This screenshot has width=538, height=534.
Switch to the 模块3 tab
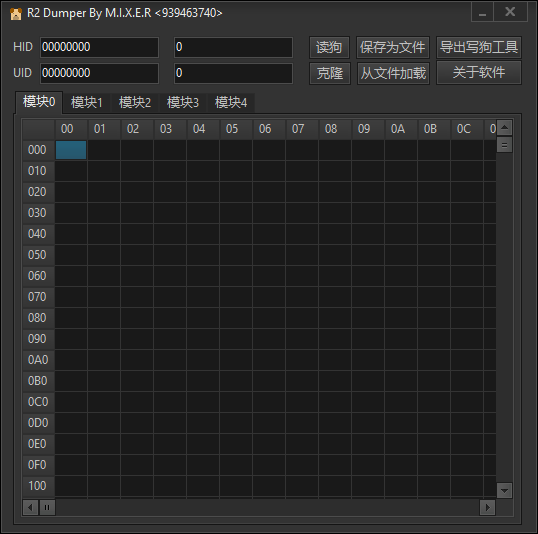coord(183,103)
